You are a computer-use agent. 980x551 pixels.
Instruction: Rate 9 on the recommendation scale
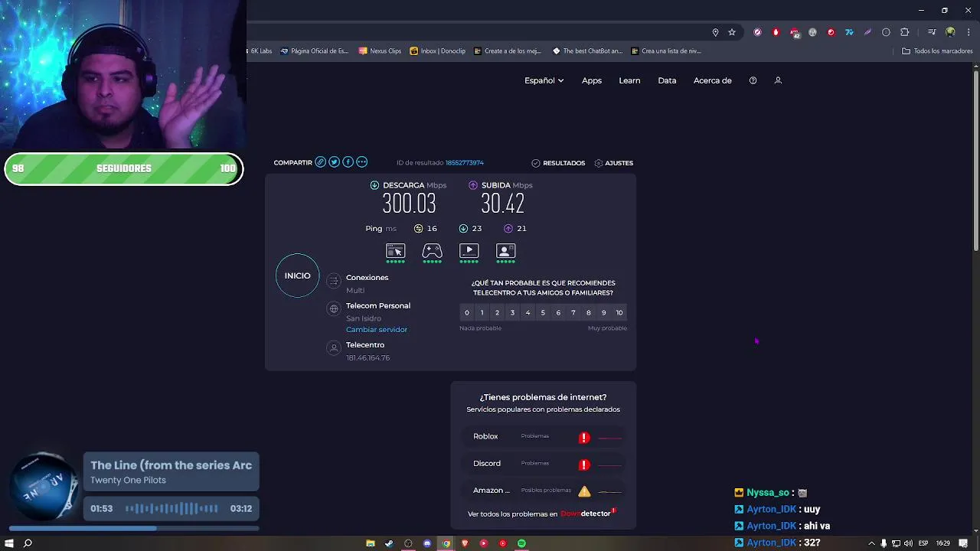click(x=604, y=312)
